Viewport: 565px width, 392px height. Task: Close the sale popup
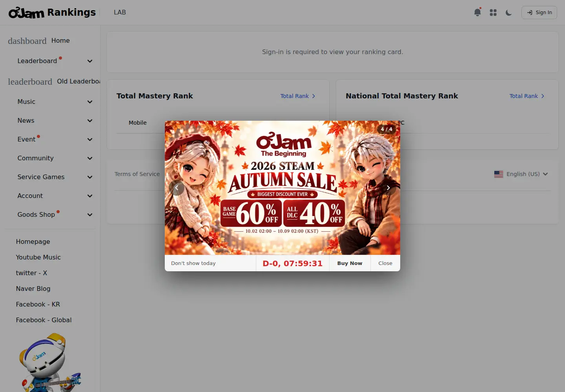pyautogui.click(x=385, y=263)
